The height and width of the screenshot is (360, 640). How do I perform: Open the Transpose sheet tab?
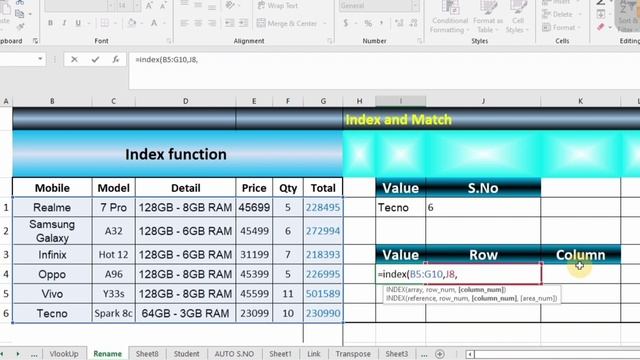tap(353, 353)
